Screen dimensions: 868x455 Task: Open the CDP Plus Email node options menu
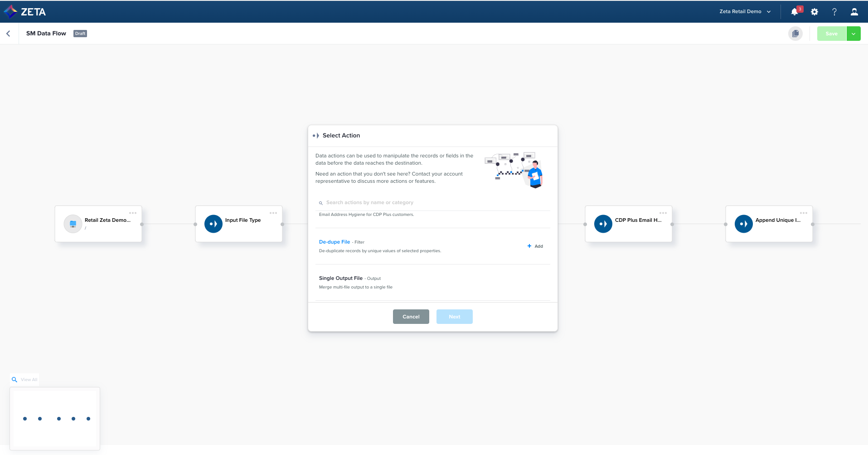[x=663, y=213]
